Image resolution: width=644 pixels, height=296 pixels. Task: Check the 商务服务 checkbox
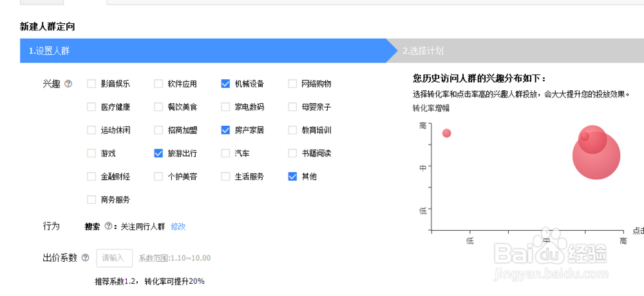click(x=91, y=200)
